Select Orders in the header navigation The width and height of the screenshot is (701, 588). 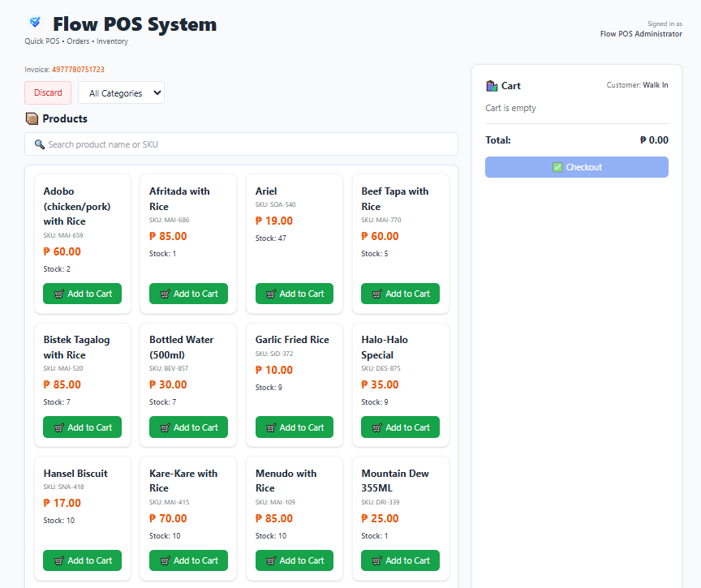(78, 41)
